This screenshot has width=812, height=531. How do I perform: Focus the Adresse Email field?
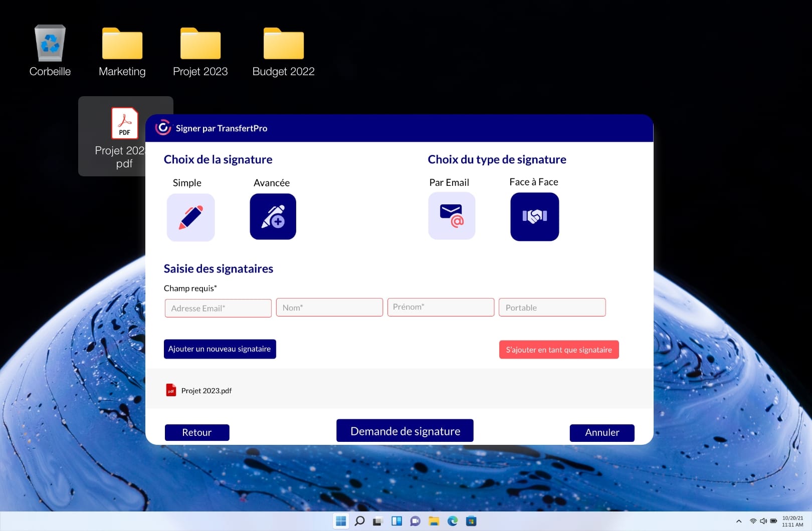[218, 308]
